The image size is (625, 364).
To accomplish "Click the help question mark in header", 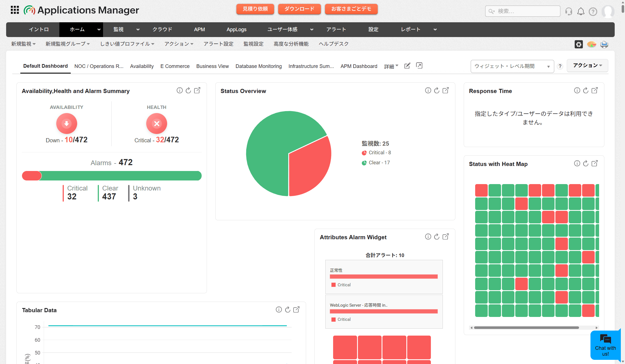I will 593,11.
